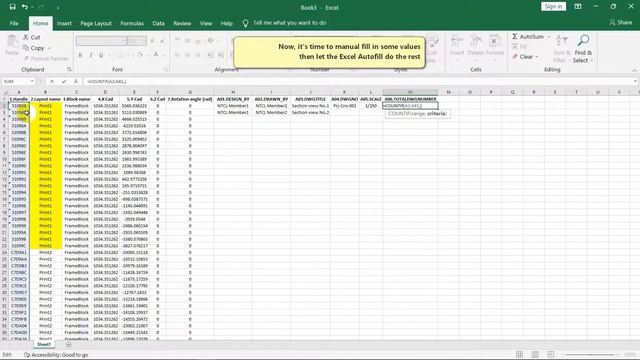Open Customize Quick Access Toolbar dropdown

pyautogui.click(x=58, y=8)
